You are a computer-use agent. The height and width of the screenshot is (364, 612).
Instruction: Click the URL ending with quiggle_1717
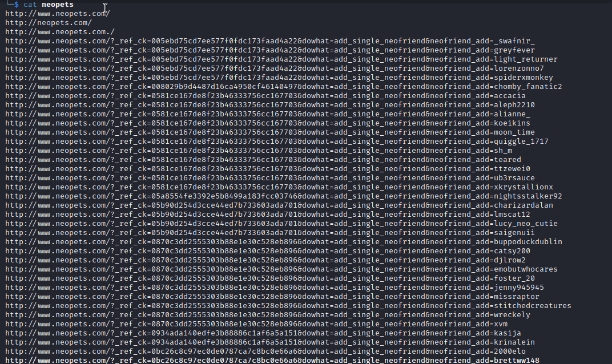pyautogui.click(x=277, y=141)
